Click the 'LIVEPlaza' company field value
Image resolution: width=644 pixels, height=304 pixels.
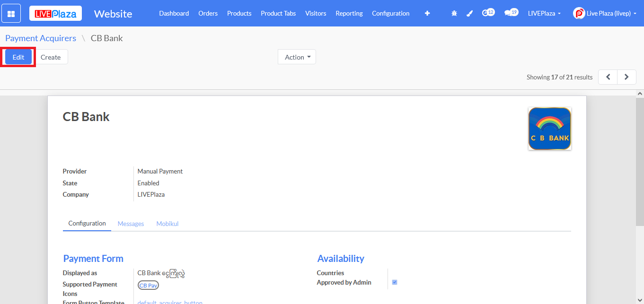(151, 194)
